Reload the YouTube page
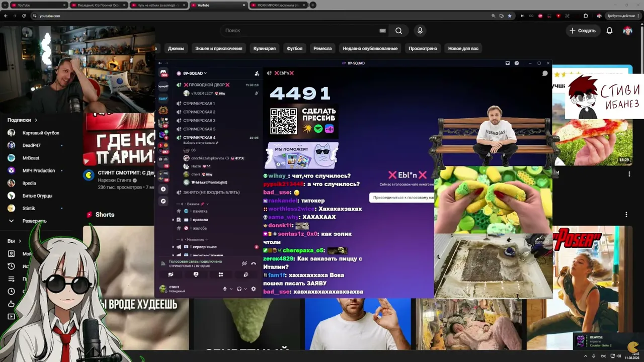Image resolution: width=644 pixels, height=362 pixels. pyautogui.click(x=24, y=16)
